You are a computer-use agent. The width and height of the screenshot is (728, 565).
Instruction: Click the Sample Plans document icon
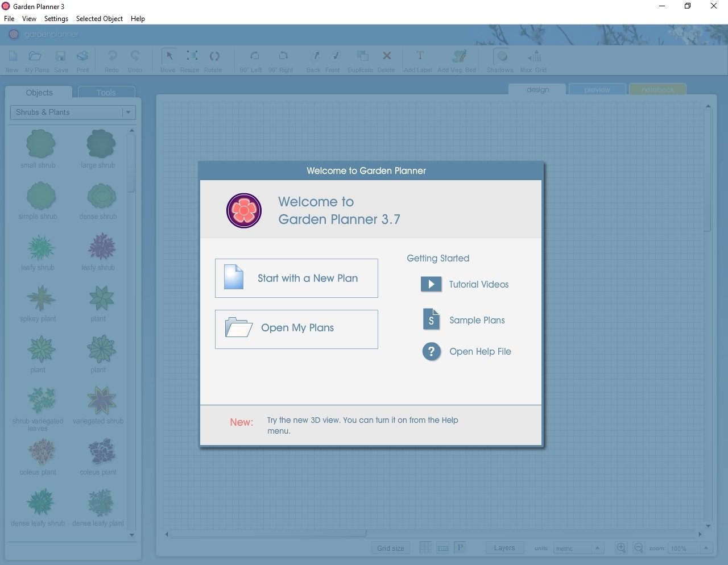(x=431, y=319)
